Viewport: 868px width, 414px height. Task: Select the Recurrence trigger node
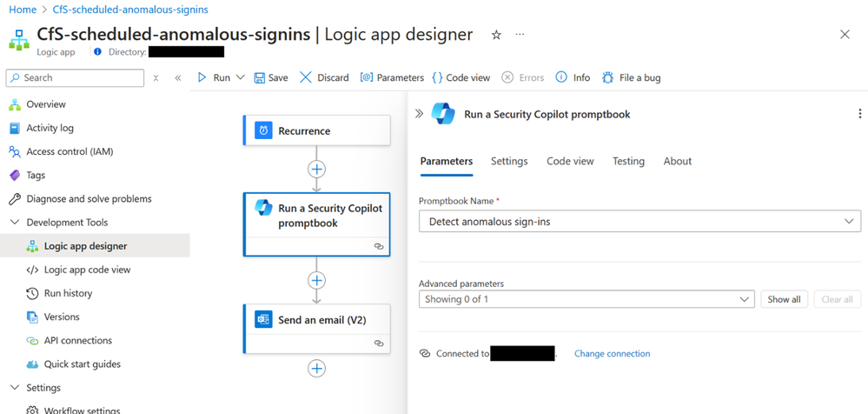coord(316,130)
